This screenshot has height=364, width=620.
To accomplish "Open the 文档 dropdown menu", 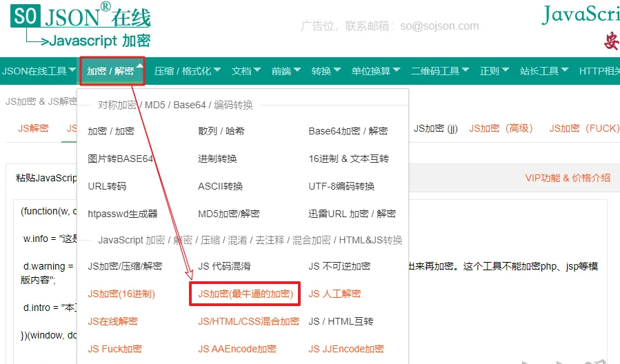I will click(x=246, y=71).
